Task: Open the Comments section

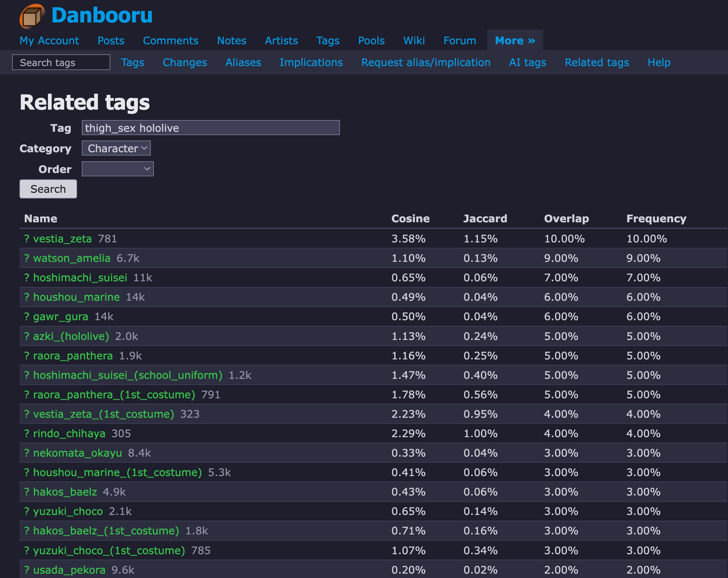Action: coord(171,41)
